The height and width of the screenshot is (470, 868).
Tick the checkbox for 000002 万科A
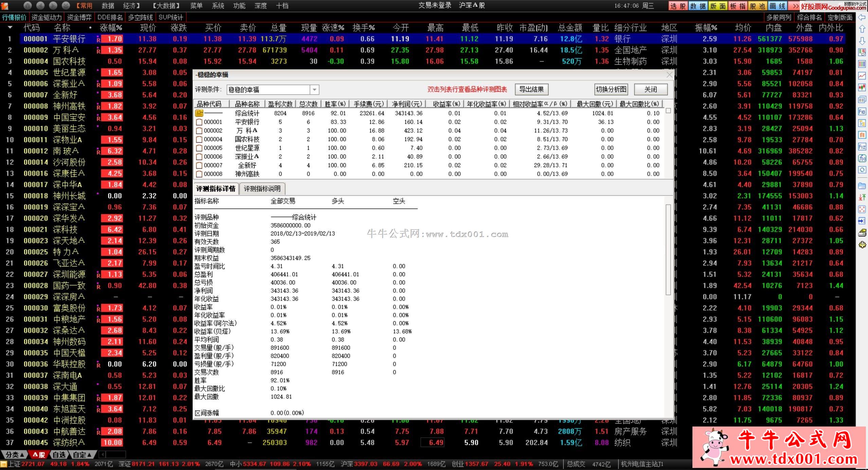tap(199, 130)
